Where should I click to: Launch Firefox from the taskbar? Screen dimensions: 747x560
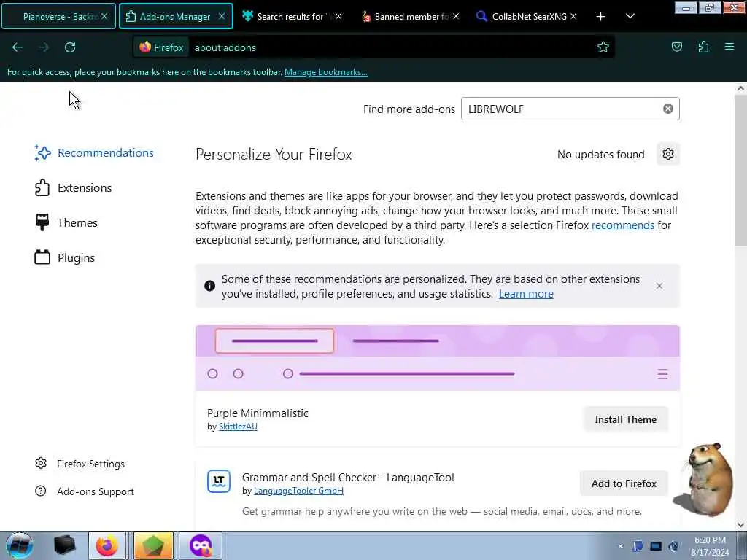107,545
